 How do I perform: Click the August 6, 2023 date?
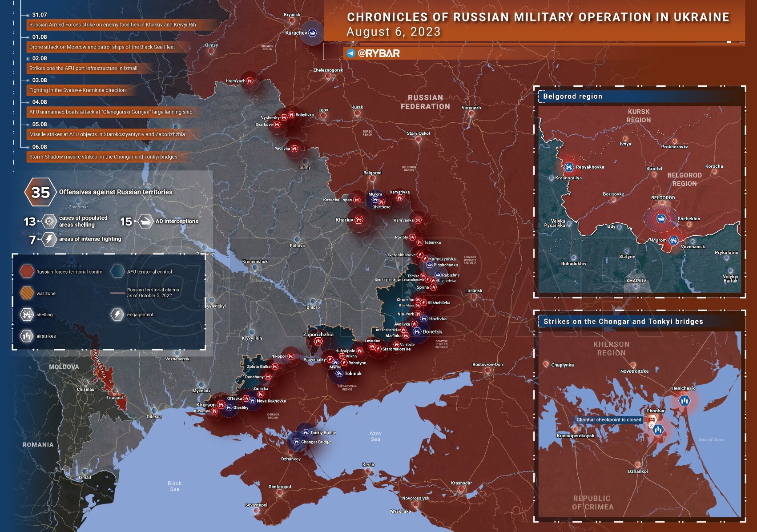(394, 32)
